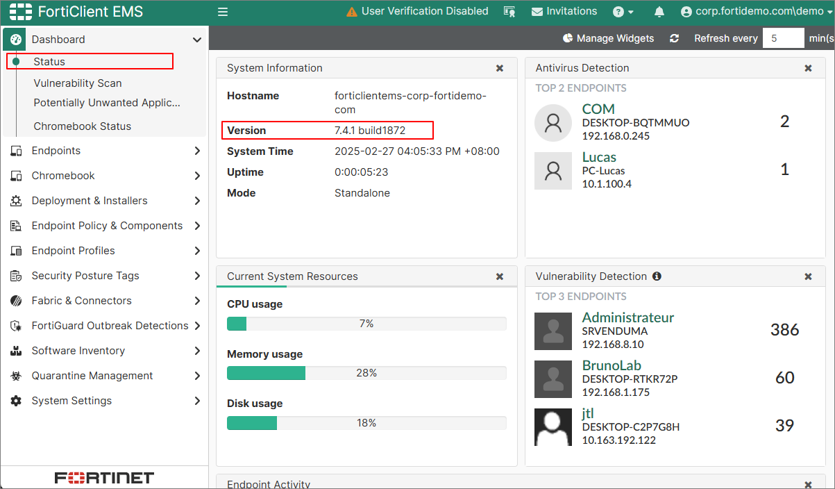The height and width of the screenshot is (489, 835).
Task: Click the Dashboard gauge icon
Action: pos(15,39)
